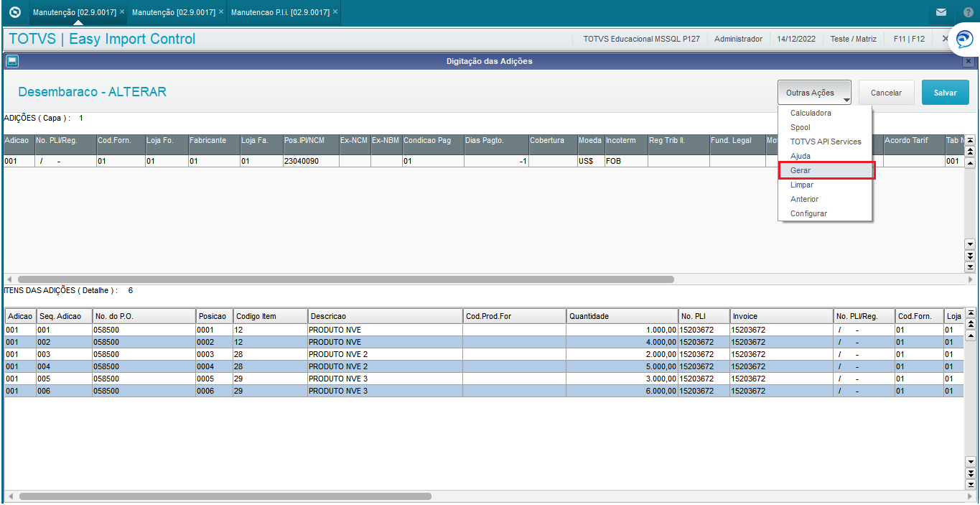Click the Condicao Pag column header
The width and height of the screenshot is (980, 505).
tap(432, 144)
